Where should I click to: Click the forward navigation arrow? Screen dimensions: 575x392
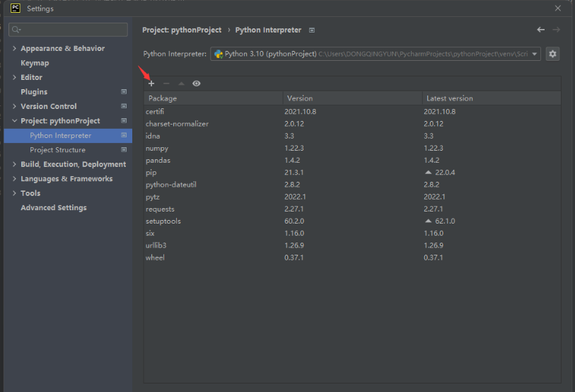(x=556, y=30)
